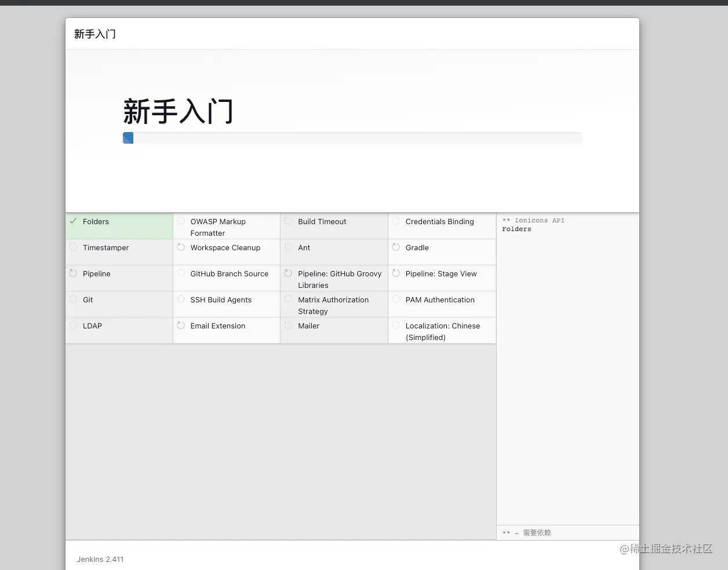Select the GitHub Branch Source label
Screen dimensions: 728x570
click(229, 273)
